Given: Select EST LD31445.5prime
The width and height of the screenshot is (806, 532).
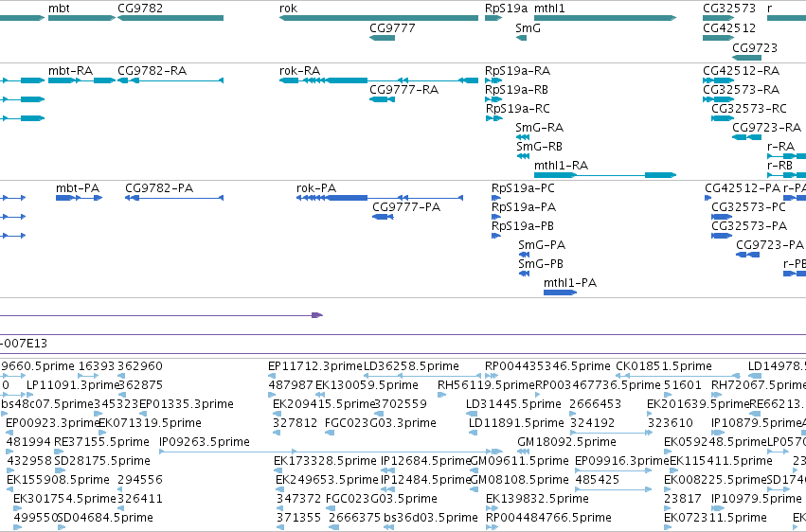Looking at the screenshot, I should coord(513,404).
